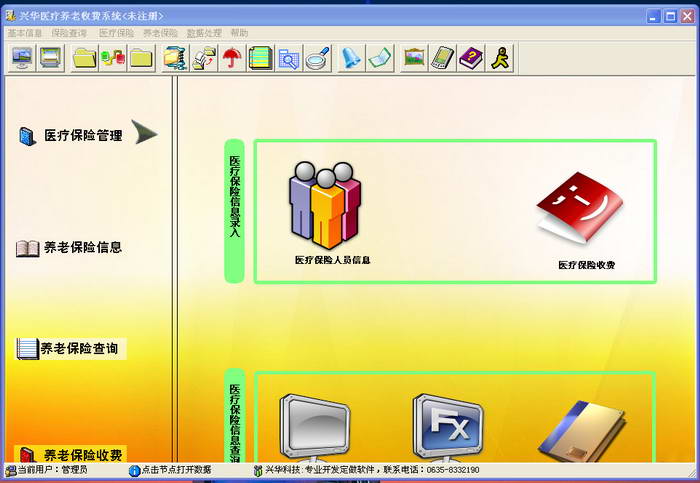Click the purple question mark help book icon
Image resolution: width=700 pixels, height=483 pixels.
click(x=470, y=58)
